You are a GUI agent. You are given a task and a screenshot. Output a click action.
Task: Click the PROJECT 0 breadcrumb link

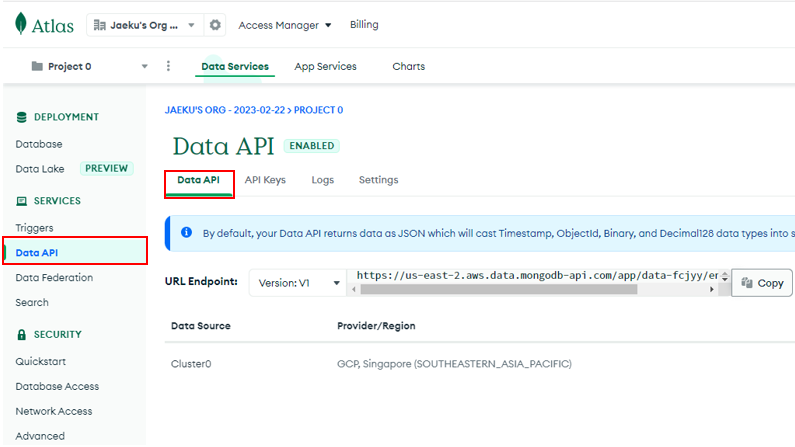tap(318, 110)
